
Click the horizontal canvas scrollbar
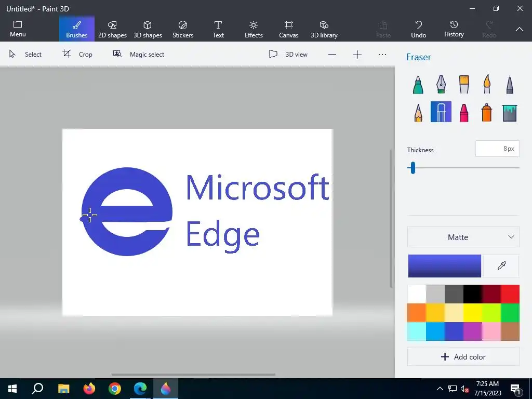click(x=193, y=375)
